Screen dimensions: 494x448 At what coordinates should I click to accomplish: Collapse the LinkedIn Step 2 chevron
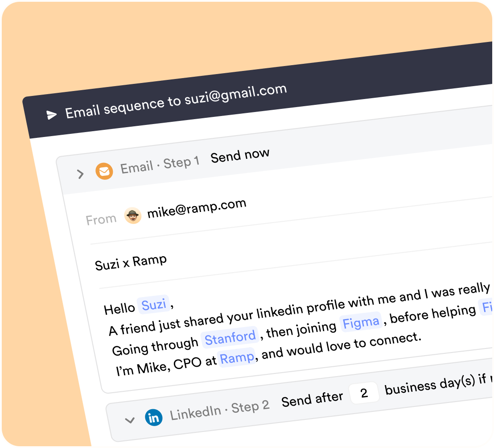click(130, 420)
